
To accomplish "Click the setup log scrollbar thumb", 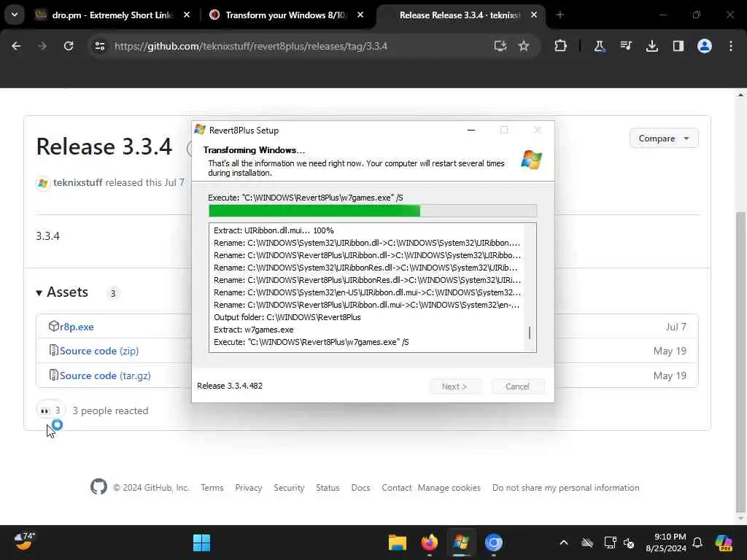I will [x=530, y=332].
